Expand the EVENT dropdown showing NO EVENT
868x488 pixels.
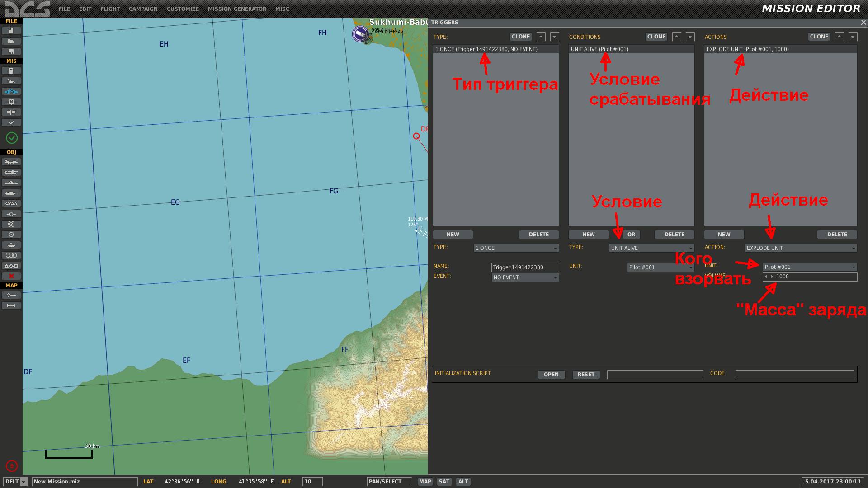[x=525, y=277]
